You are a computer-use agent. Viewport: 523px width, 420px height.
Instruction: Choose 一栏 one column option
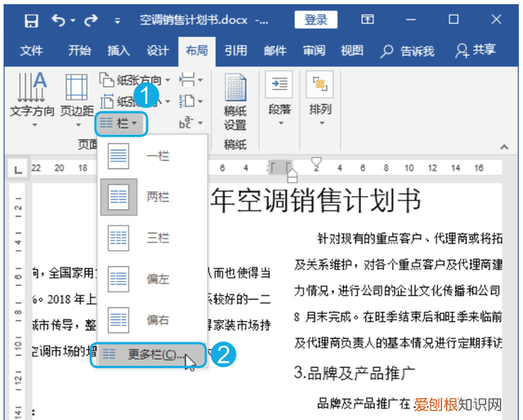153,156
